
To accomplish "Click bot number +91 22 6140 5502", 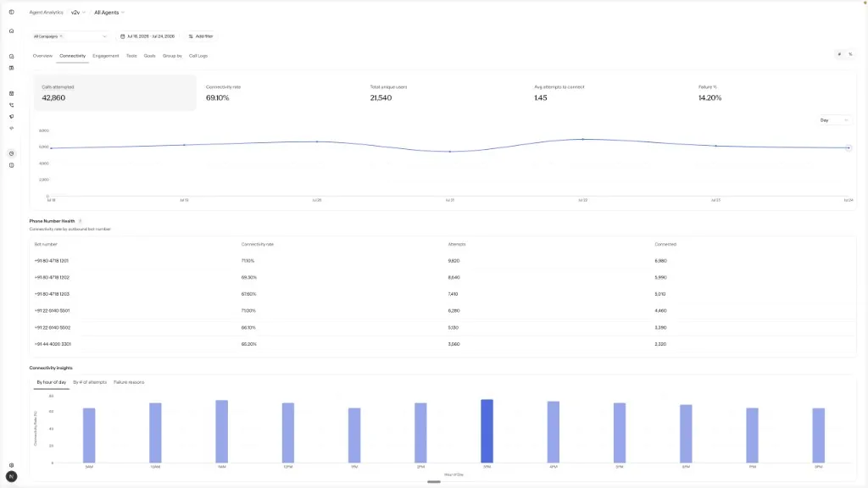I will click(53, 328).
